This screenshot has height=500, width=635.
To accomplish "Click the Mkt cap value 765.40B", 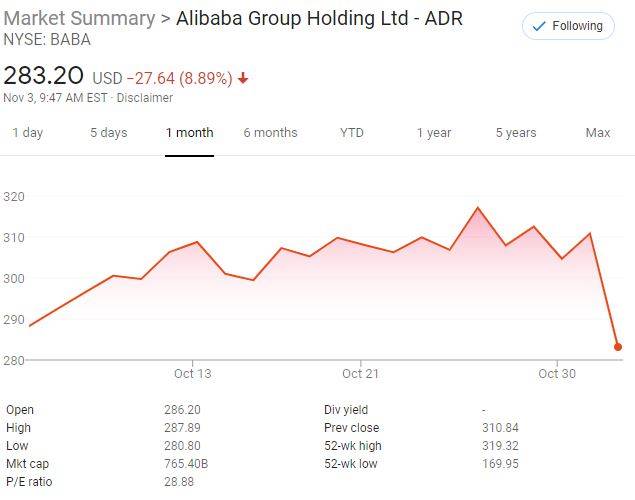I will (x=186, y=463).
